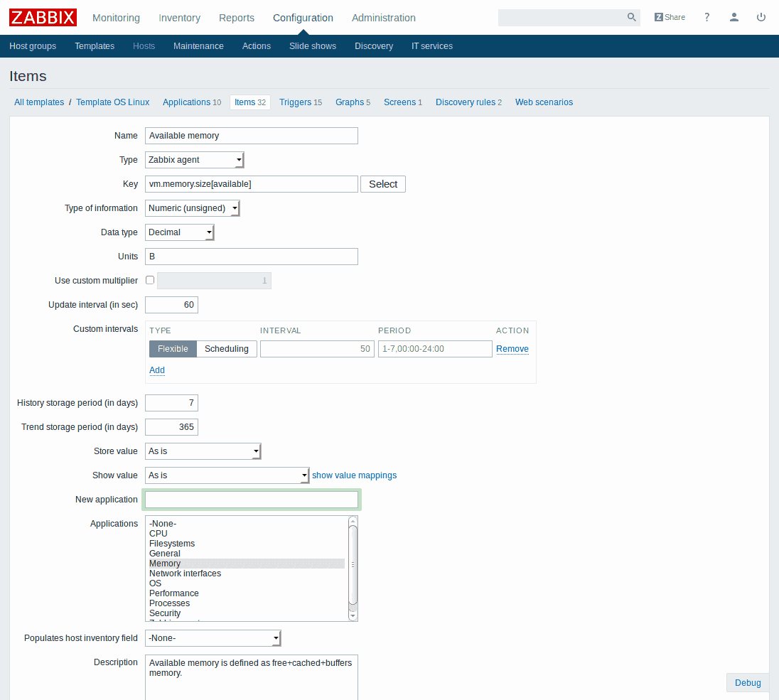Open the Store value dropdown
Image resolution: width=779 pixels, height=700 pixels.
pyautogui.click(x=203, y=451)
